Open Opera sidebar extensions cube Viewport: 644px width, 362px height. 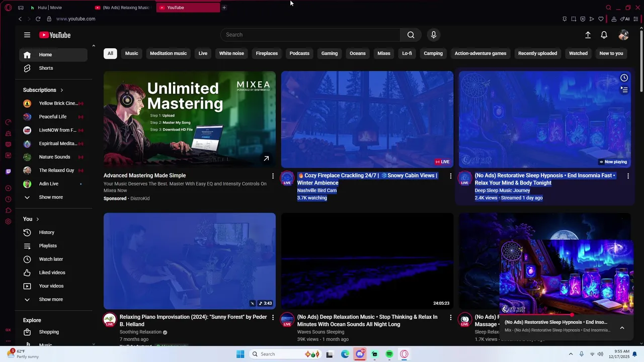[8, 211]
